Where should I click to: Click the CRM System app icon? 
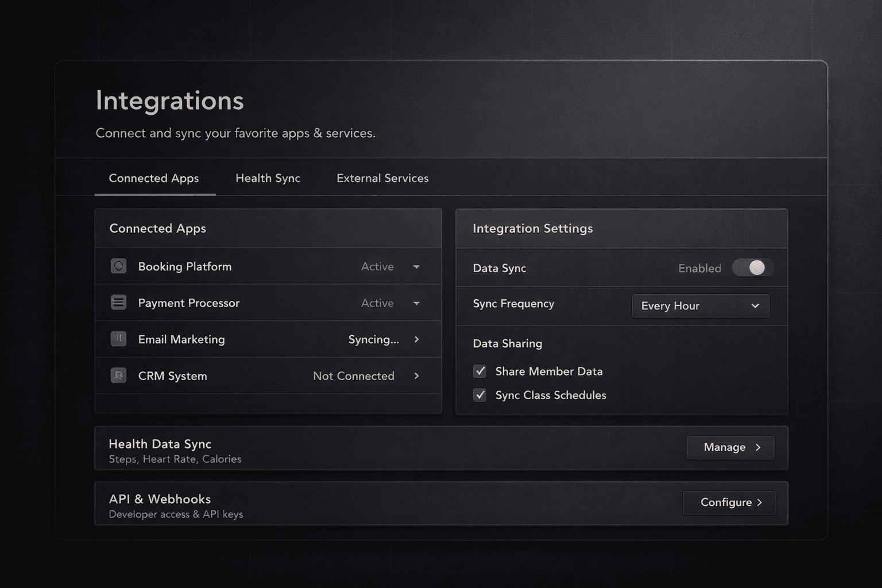pos(118,376)
